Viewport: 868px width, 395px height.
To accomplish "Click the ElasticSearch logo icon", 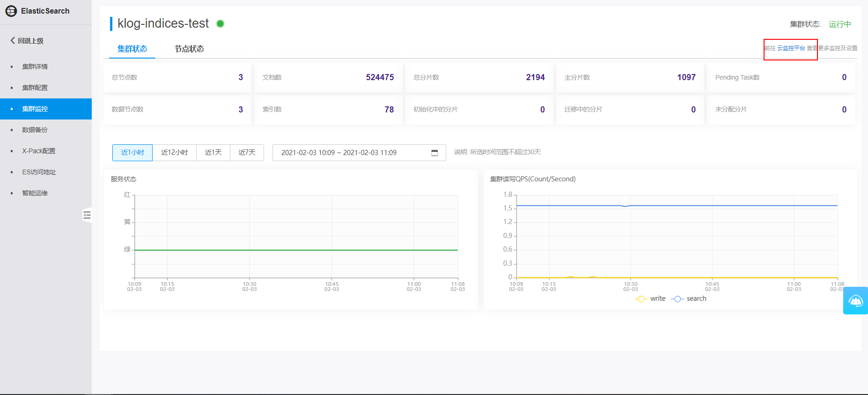I will click(11, 11).
